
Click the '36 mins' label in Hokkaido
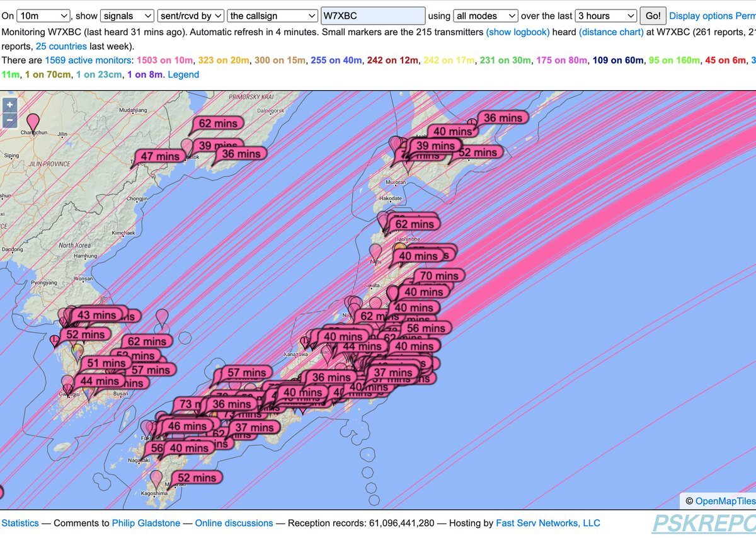tap(502, 118)
